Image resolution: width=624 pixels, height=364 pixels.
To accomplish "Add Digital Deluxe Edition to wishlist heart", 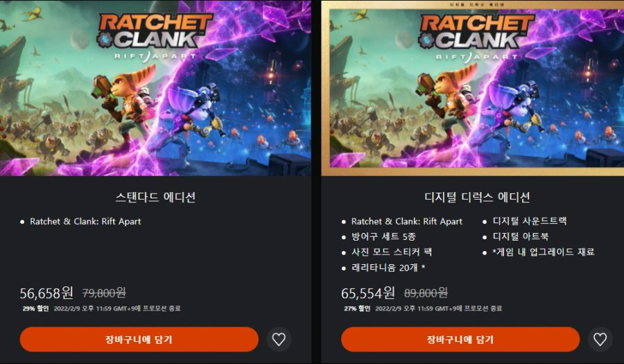I will (600, 339).
